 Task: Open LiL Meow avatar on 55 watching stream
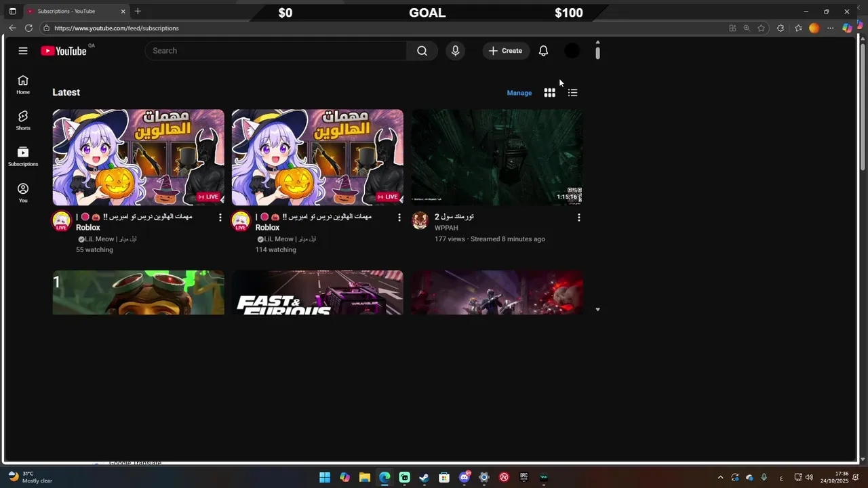[x=62, y=221]
